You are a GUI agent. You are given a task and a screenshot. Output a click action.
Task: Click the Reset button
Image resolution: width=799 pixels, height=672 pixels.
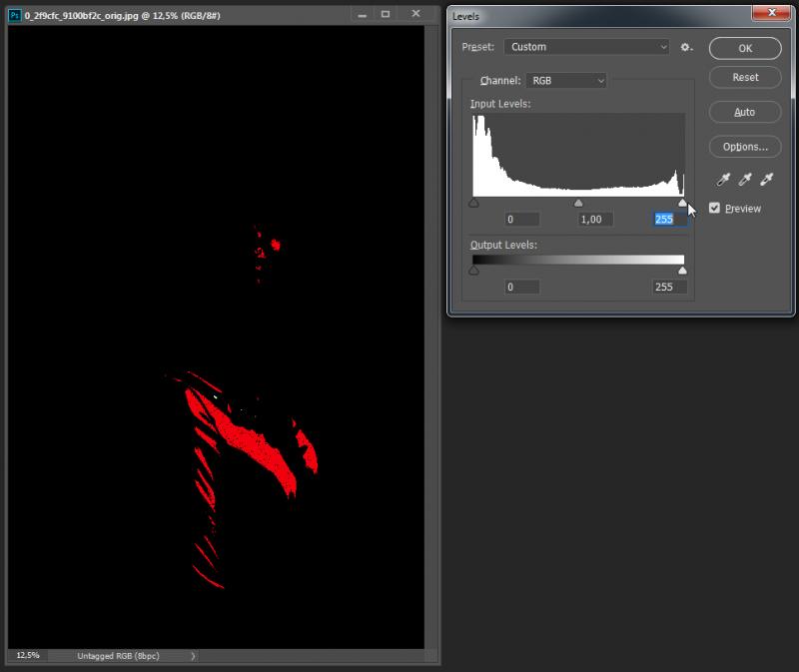click(x=745, y=78)
